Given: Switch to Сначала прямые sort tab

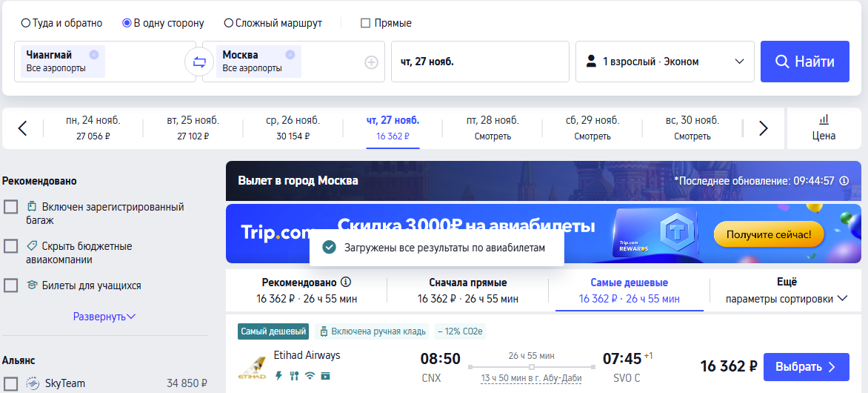Looking at the screenshot, I should click(467, 291).
